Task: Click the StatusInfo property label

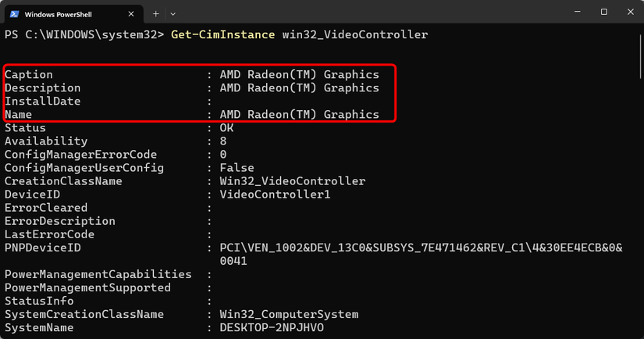Action: pos(39,301)
